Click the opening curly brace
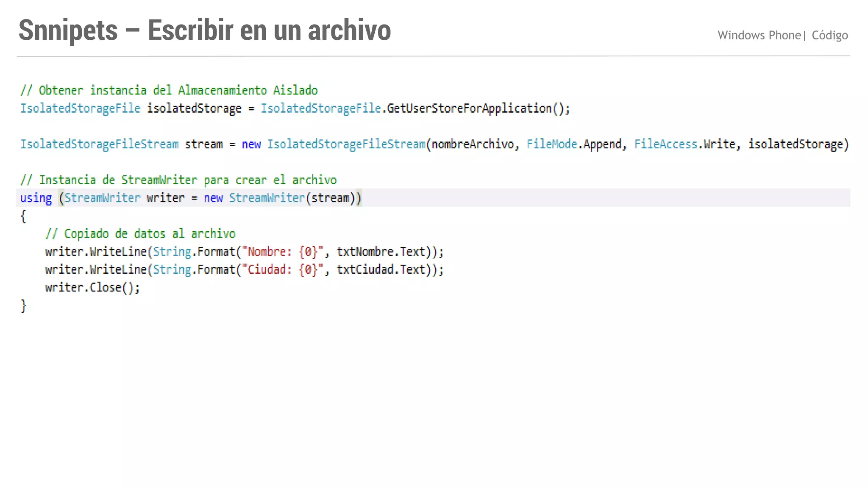The height and width of the screenshot is (488, 868). pyautogui.click(x=23, y=216)
